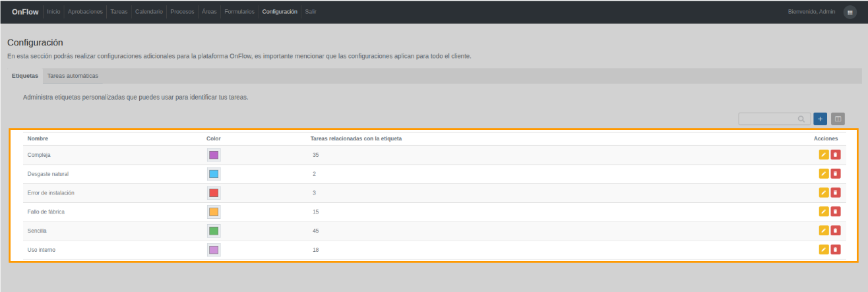868x292 pixels.
Task: Open the column visibility button
Action: tap(838, 119)
